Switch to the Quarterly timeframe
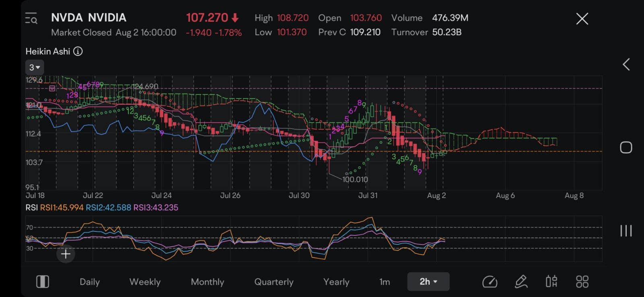Image resolution: width=644 pixels, height=297 pixels. pos(274,282)
